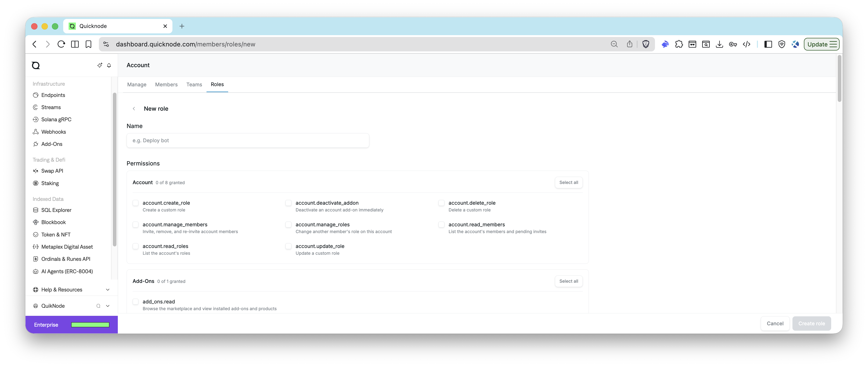Image resolution: width=868 pixels, height=367 pixels.
Task: Cancel the new role form
Action: pyautogui.click(x=775, y=323)
